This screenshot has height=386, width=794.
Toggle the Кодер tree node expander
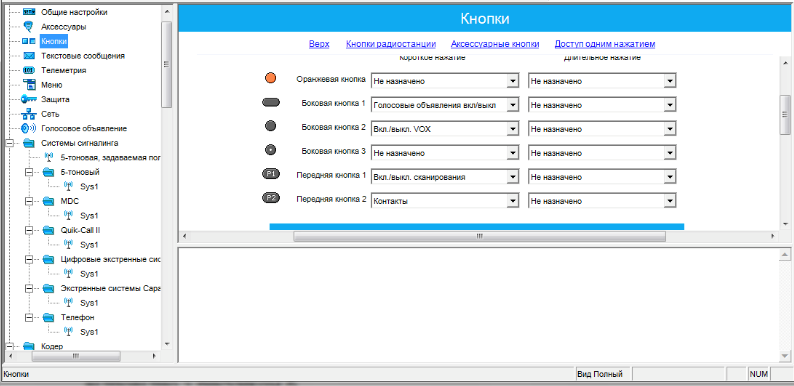(x=9, y=346)
